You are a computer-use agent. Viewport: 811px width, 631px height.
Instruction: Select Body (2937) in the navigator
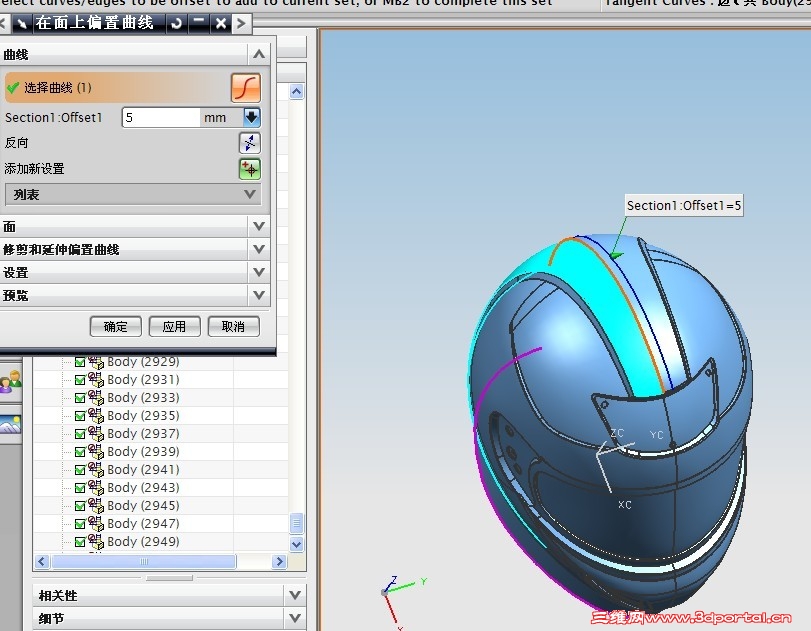tap(143, 433)
